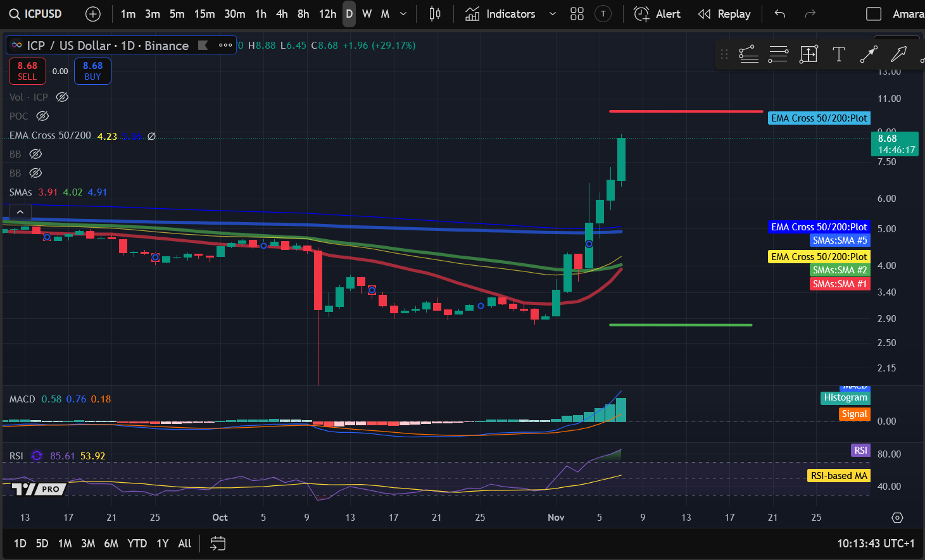Switch to the Weekly W timeframe

pyautogui.click(x=367, y=13)
